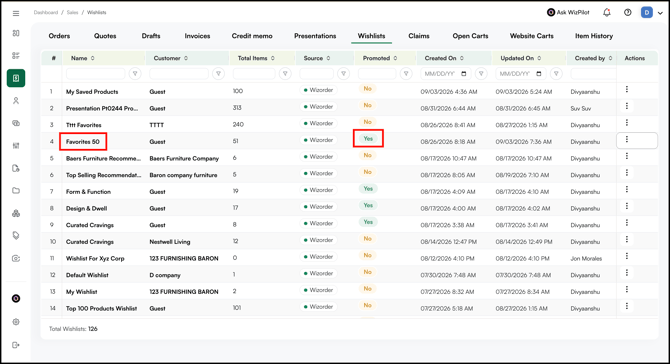
Task: Open the folder sidebar icon
Action: click(16, 191)
